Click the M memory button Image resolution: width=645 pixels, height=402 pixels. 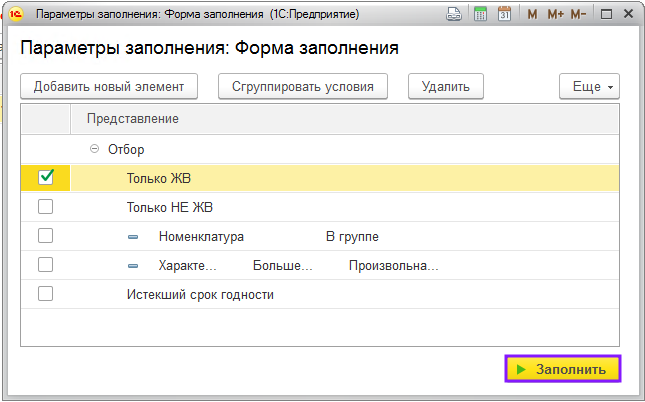tap(532, 14)
